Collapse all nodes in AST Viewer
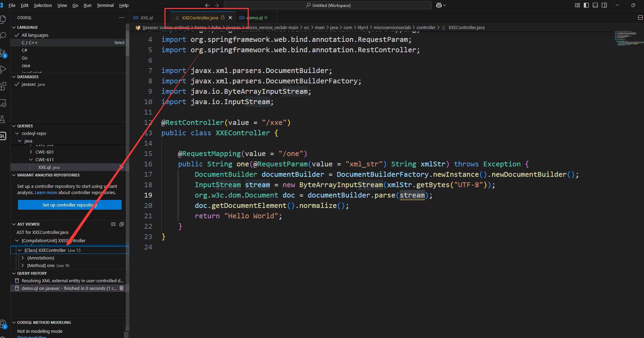This screenshot has height=338, width=644. point(122,224)
